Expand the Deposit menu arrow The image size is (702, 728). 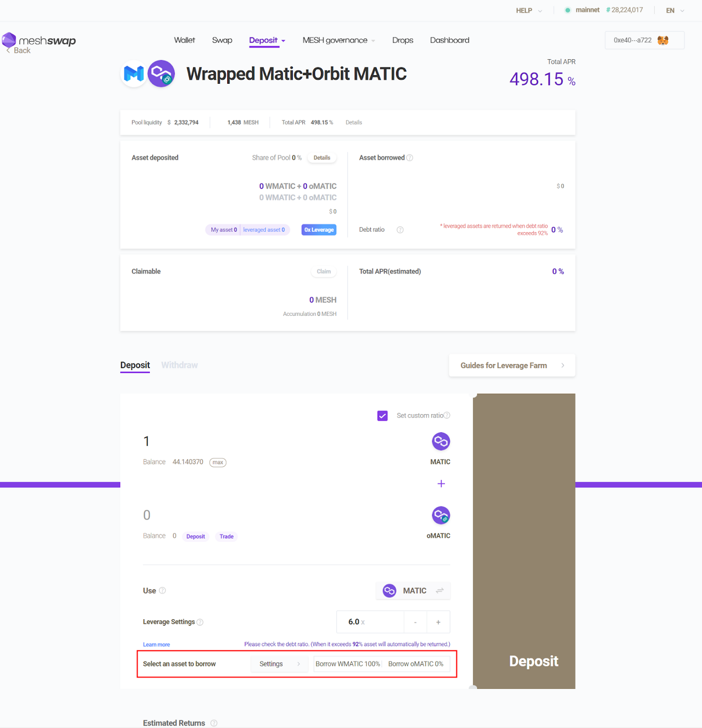click(x=283, y=41)
